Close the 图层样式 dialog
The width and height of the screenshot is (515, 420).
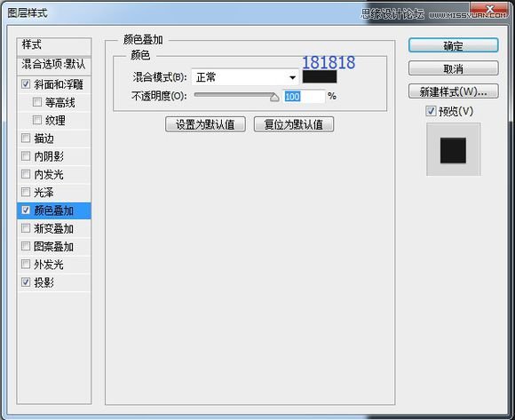coord(490,10)
